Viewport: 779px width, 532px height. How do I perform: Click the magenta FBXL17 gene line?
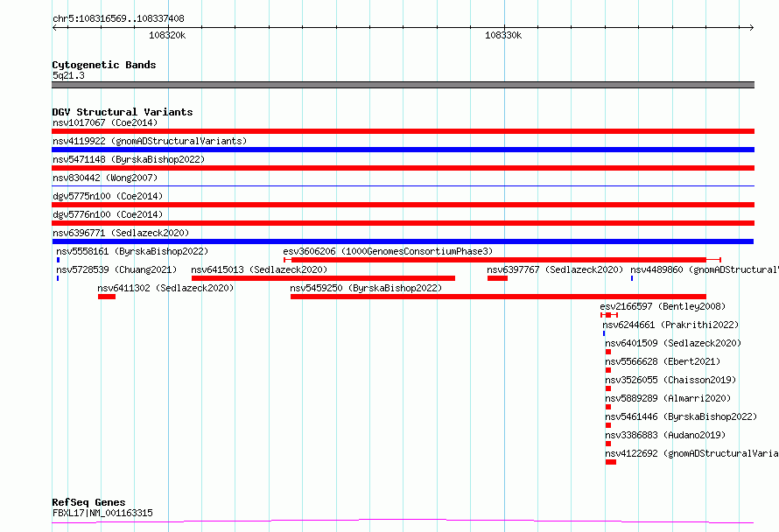[403, 521]
